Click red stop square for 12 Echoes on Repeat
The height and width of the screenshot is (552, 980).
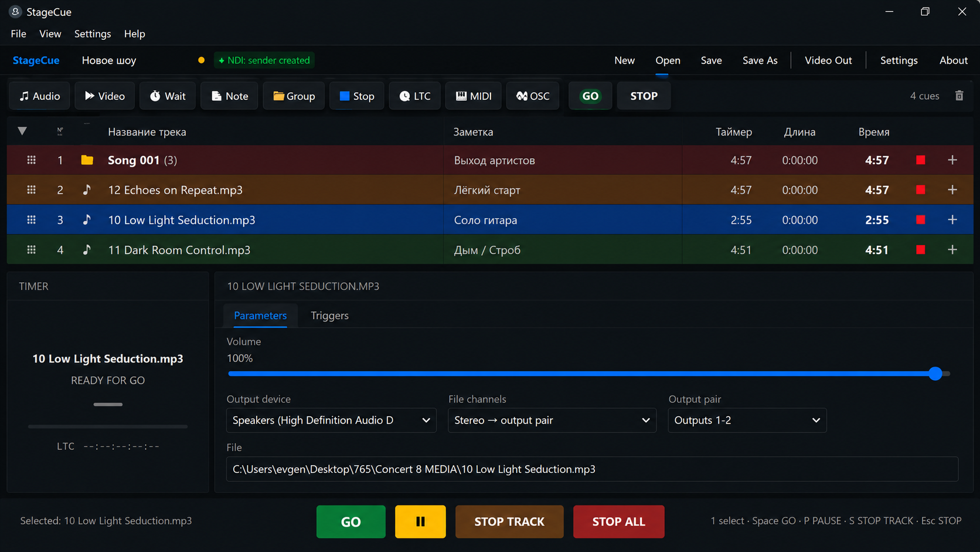point(921,190)
